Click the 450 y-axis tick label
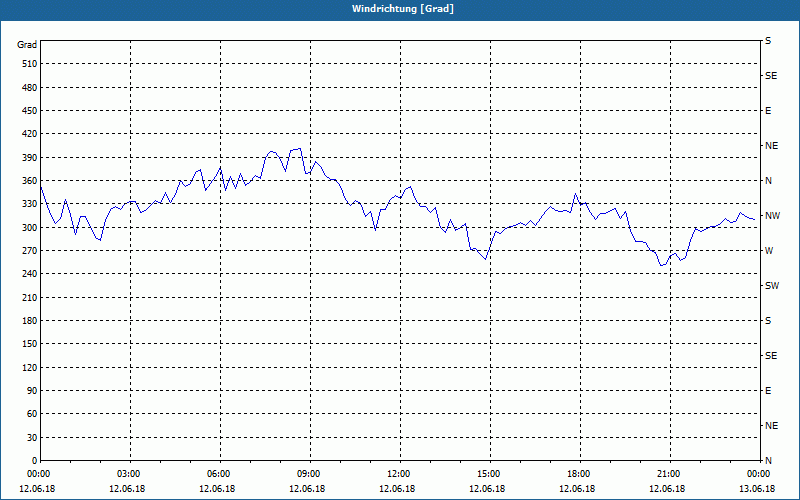Viewport: 800px width, 500px height. pos(30,111)
